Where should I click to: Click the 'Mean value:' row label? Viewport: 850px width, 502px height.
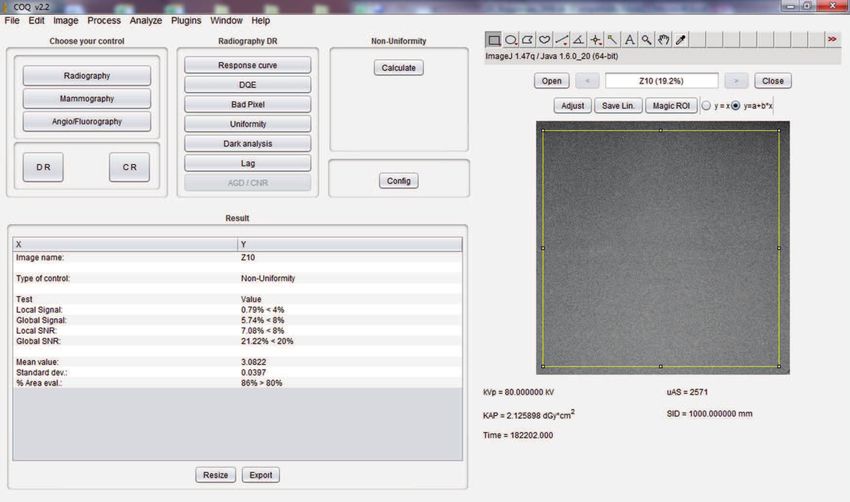[x=37, y=362]
